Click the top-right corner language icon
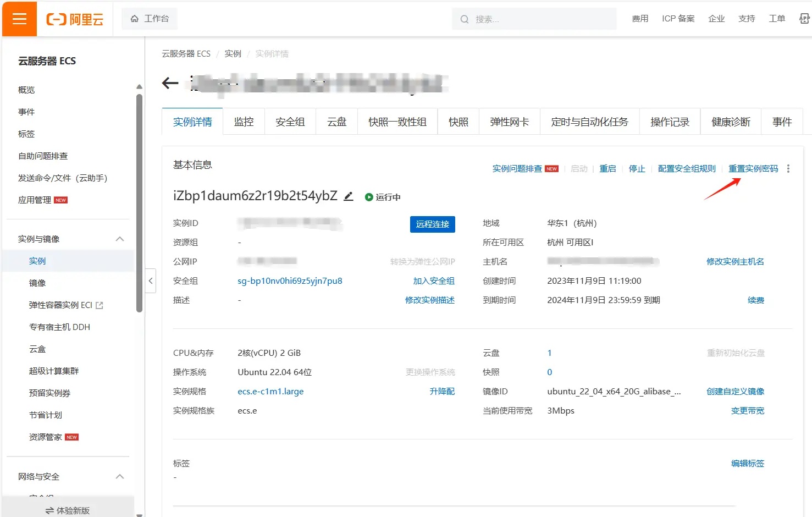 (x=804, y=19)
